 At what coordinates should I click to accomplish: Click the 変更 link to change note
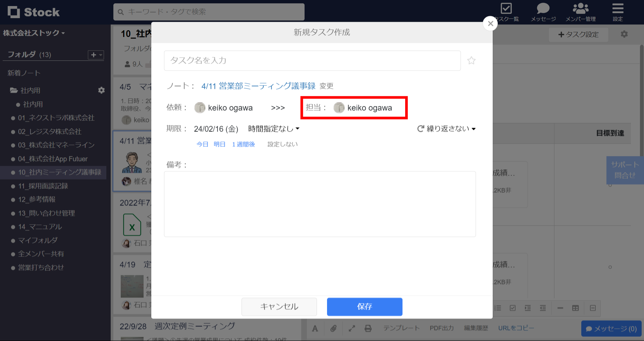click(x=327, y=86)
